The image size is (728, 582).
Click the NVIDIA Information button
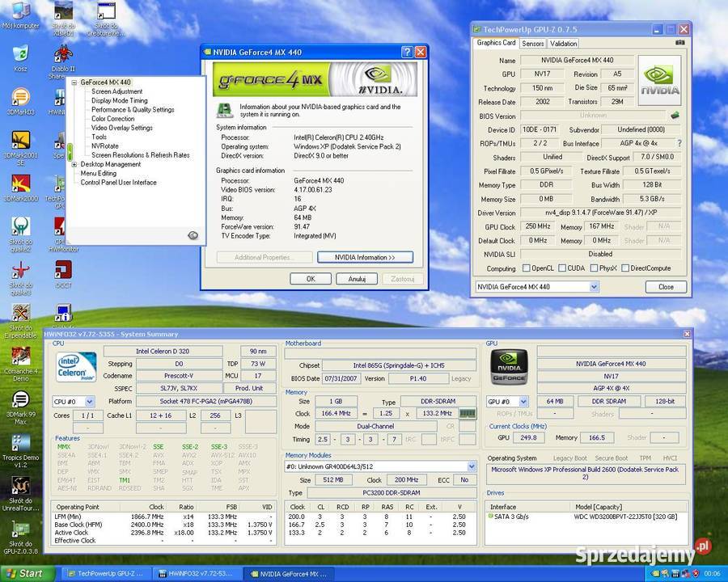coord(365,257)
